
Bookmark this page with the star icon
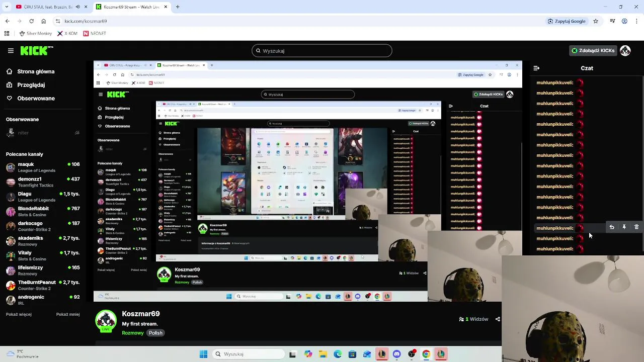click(596, 21)
